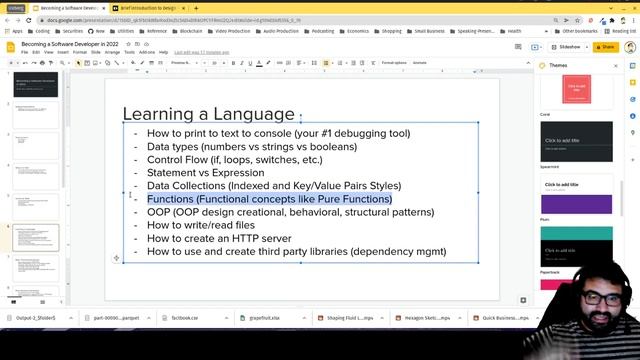640x360 pixels.
Task: Click the filmstrip grid view icon
Action: coord(42,302)
